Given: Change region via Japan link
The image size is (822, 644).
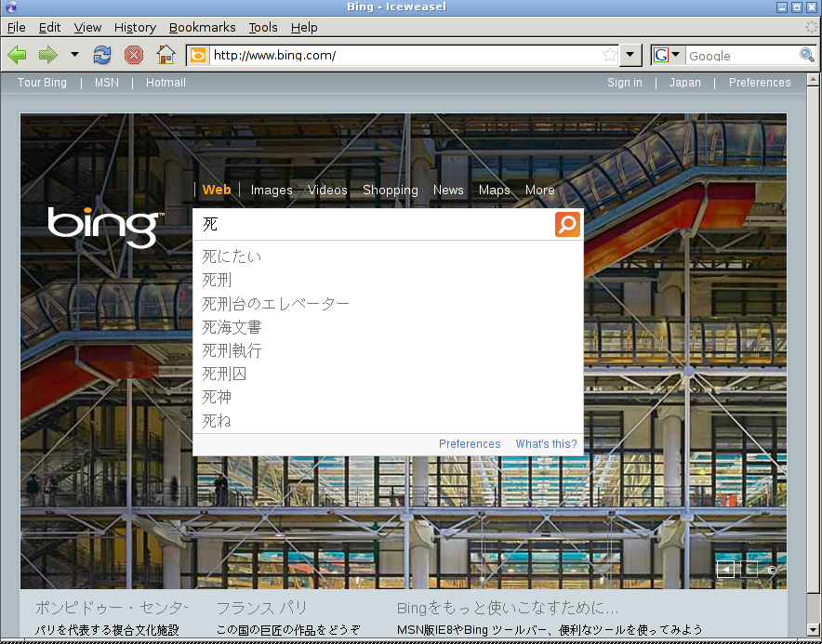Looking at the screenshot, I should (684, 83).
